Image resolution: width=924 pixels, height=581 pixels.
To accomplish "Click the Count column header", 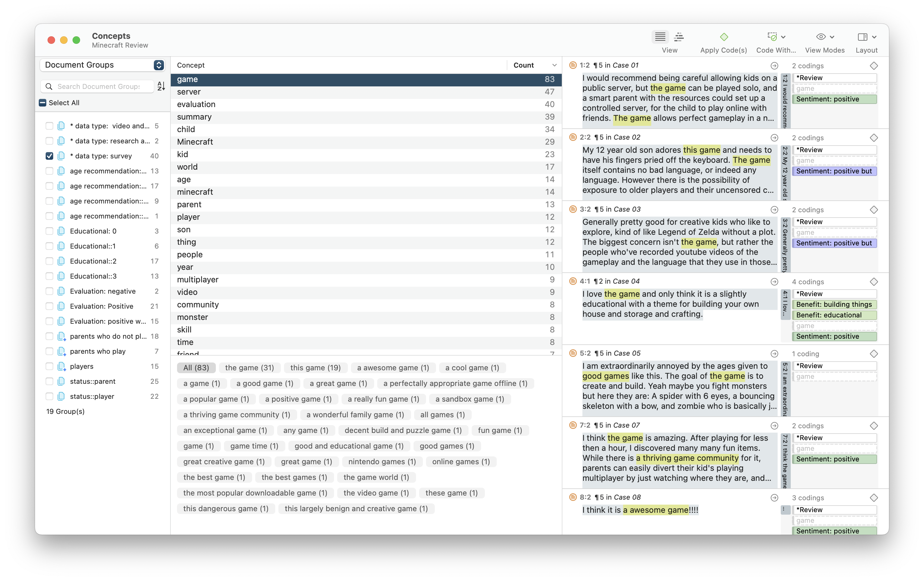I will [x=523, y=65].
